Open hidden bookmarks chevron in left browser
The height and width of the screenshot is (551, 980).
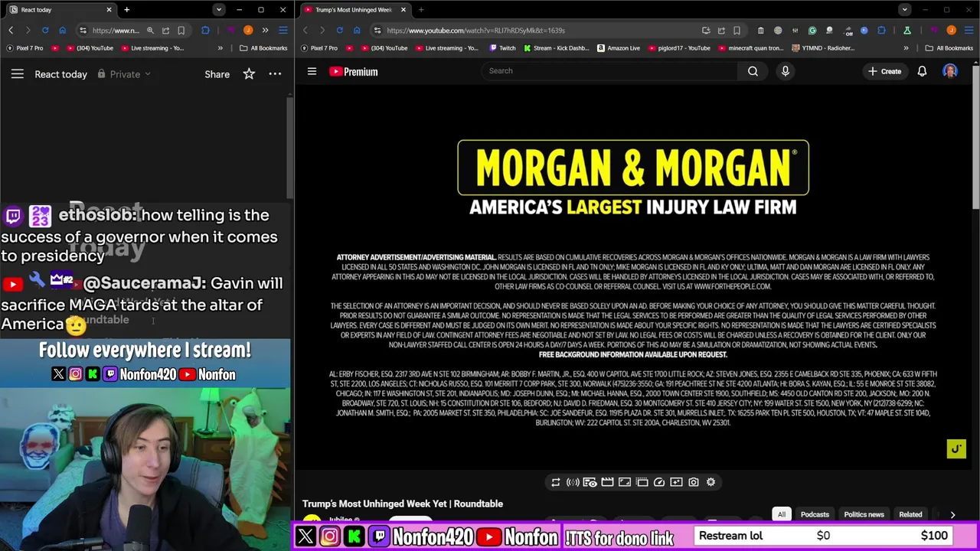pyautogui.click(x=220, y=47)
